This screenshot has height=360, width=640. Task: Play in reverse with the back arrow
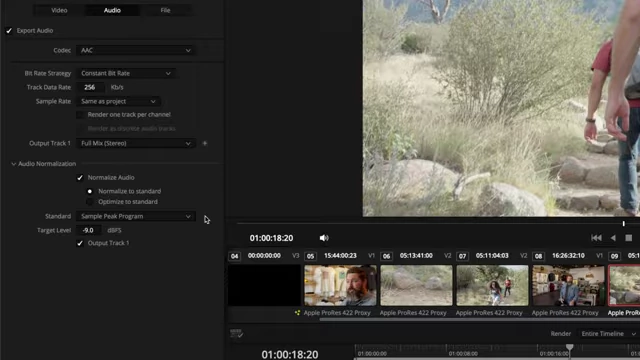613,238
